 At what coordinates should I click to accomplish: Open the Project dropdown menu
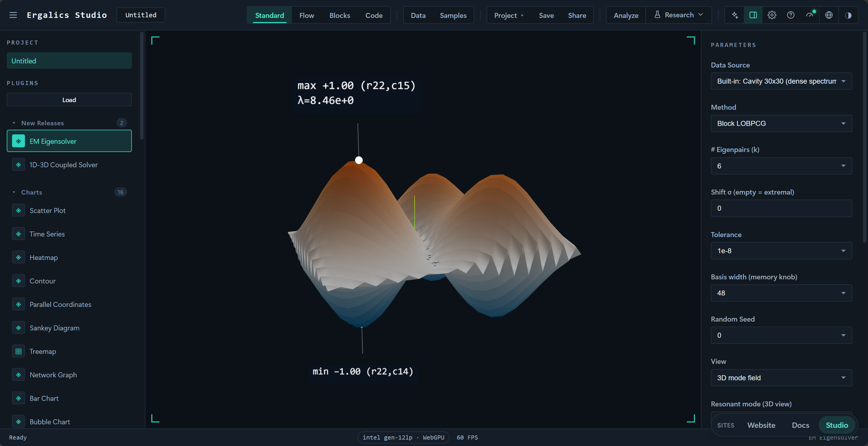509,15
